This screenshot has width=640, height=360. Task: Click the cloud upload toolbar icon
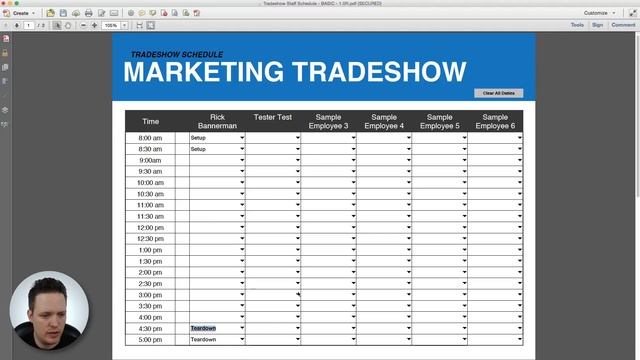click(76, 13)
